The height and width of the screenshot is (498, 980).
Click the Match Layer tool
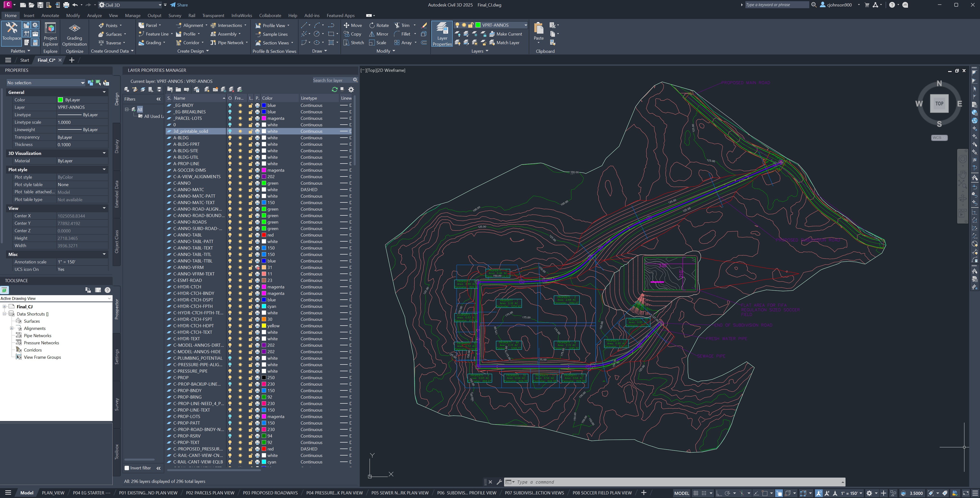504,43
